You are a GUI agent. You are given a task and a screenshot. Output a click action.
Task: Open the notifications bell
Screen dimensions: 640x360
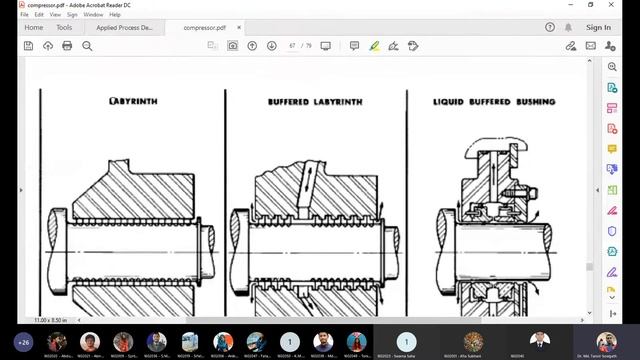568,27
